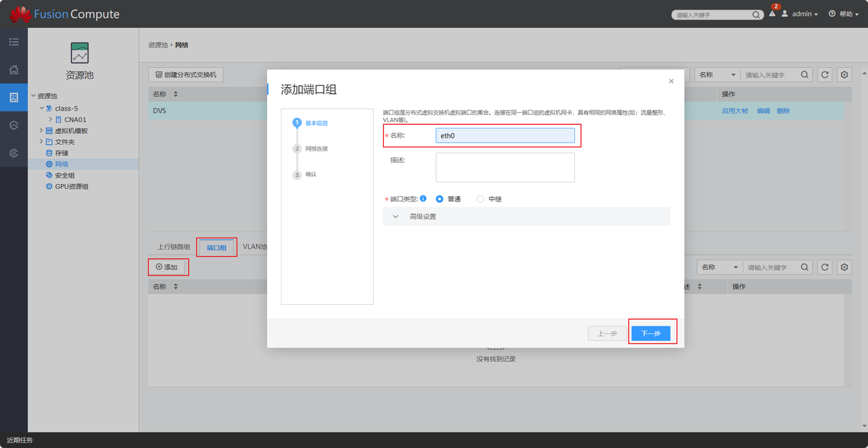Click the search magnifier in top bar
The width and height of the screenshot is (868, 448).
(756, 14)
